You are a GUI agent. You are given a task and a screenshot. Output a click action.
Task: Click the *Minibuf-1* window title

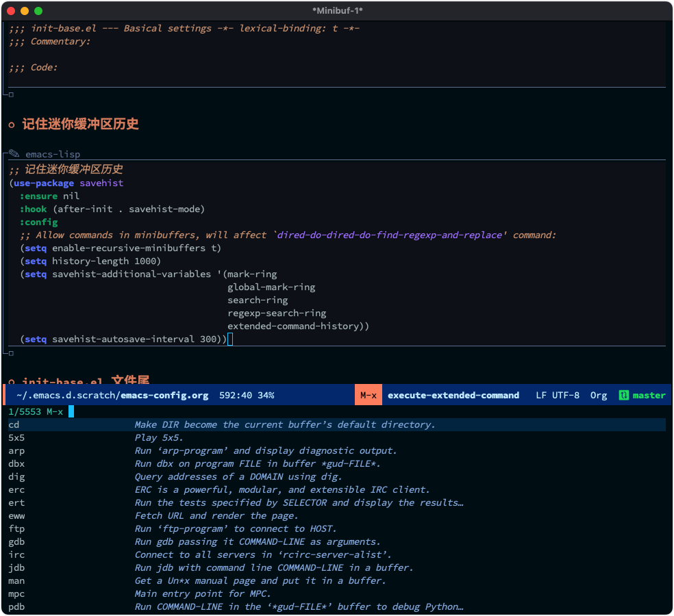tap(338, 11)
